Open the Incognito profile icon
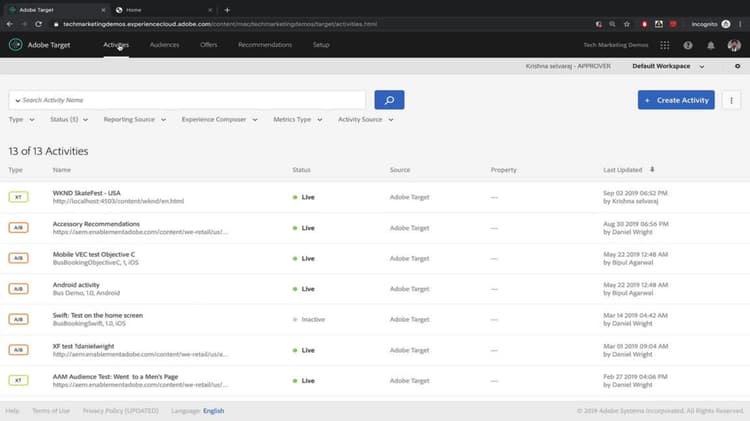Screen dimensions: 750x421 click(x=726, y=24)
